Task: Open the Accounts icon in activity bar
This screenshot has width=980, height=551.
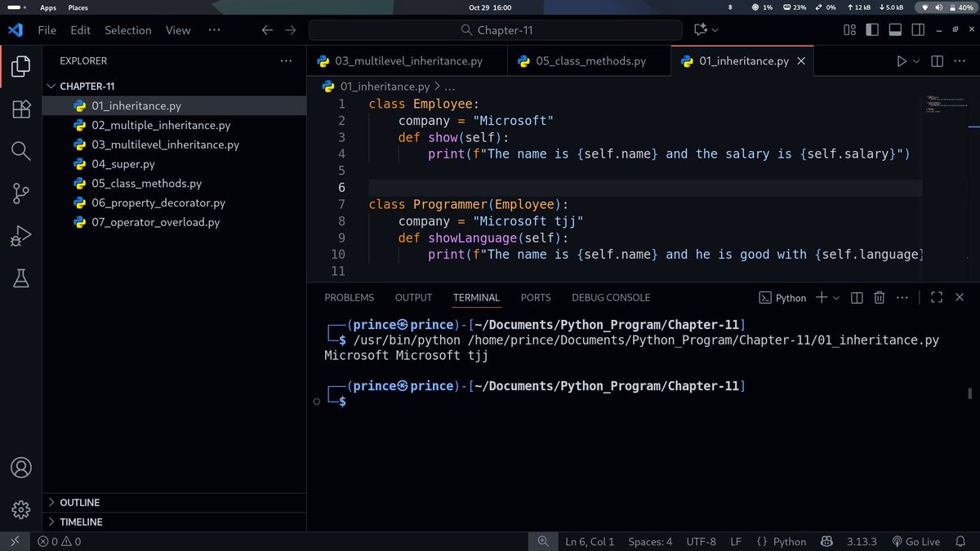Action: [21, 468]
